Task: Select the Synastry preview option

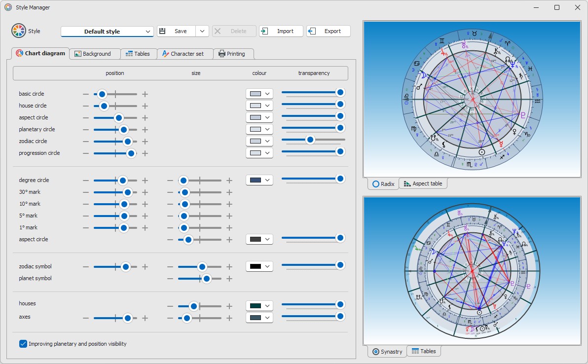Action: point(387,352)
